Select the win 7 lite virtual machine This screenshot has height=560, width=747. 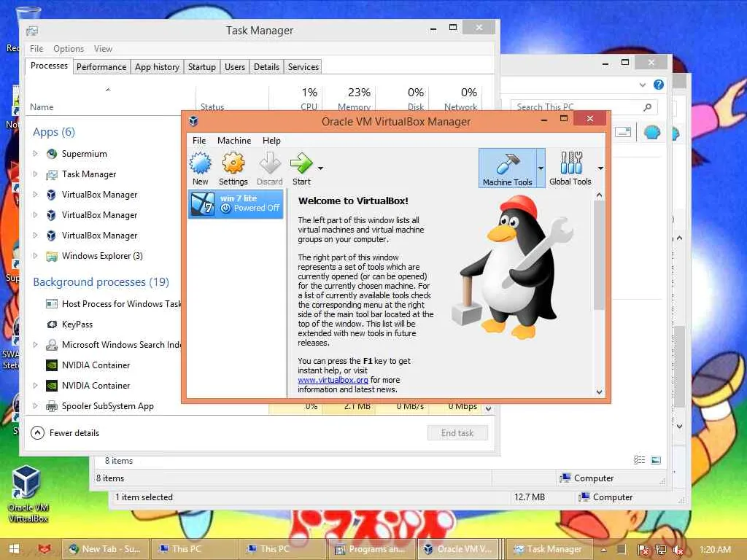click(x=236, y=203)
